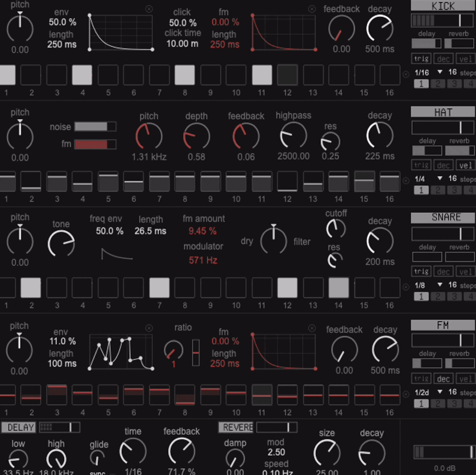Toggle kick step 5 on
Viewport: 476px width, 475px height.
point(108,75)
